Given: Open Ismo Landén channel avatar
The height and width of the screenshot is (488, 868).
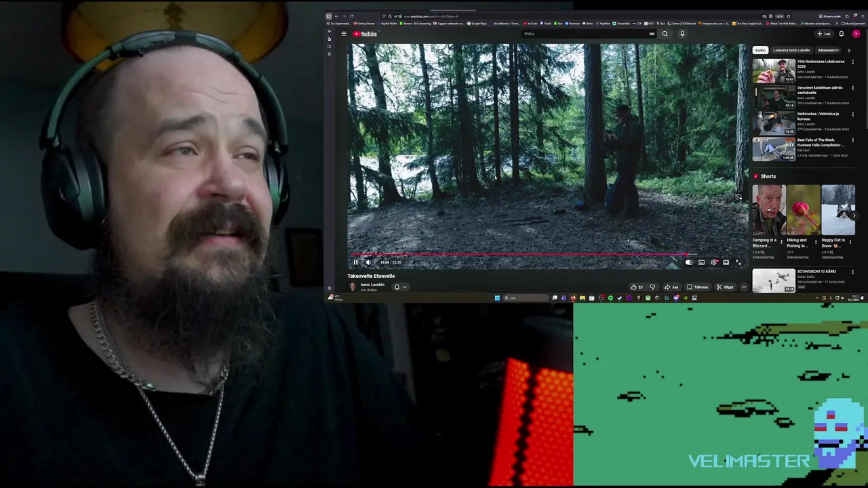Looking at the screenshot, I should tap(352, 287).
